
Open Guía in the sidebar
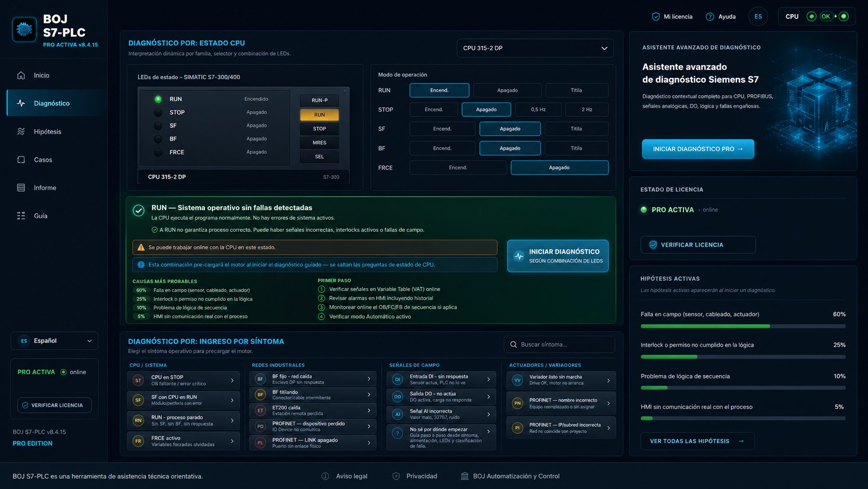click(56, 216)
